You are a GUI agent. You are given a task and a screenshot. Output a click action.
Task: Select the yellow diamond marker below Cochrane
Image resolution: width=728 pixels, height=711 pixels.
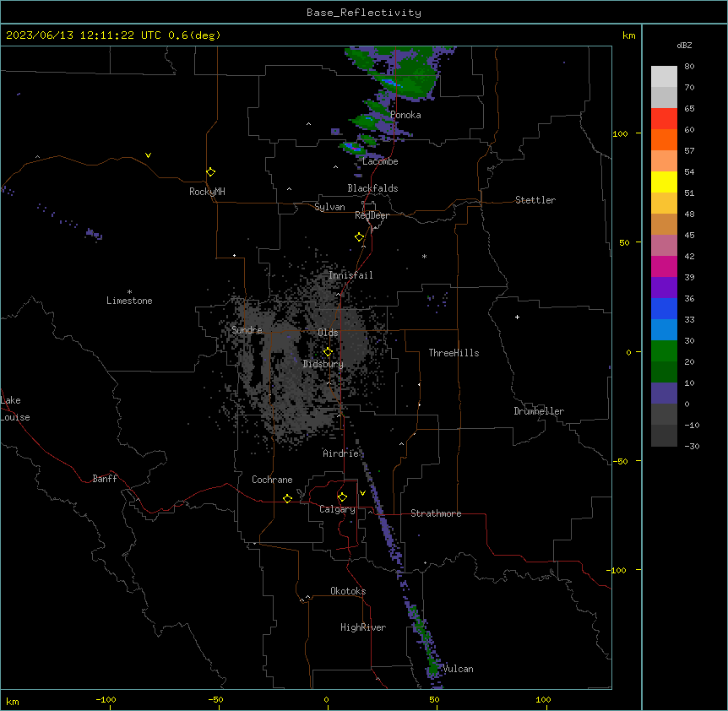click(x=287, y=498)
